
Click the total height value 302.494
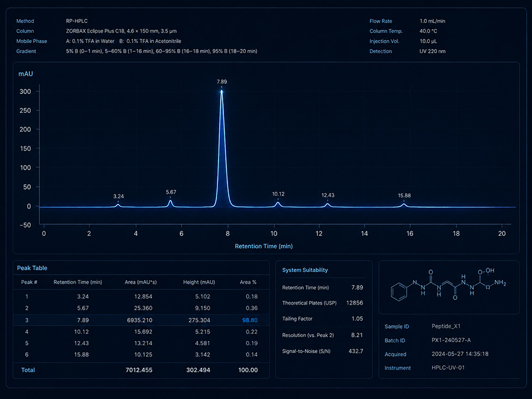tap(198, 370)
